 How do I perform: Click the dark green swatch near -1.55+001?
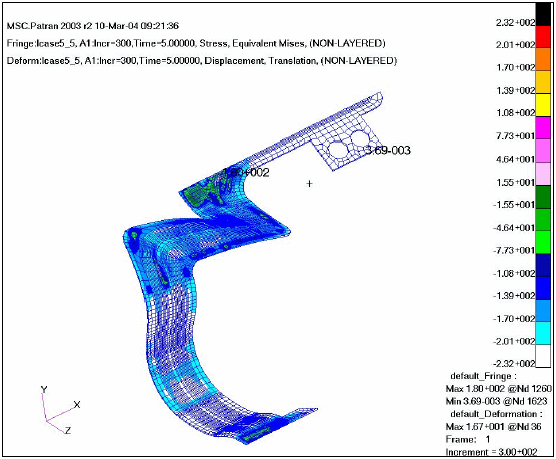click(543, 197)
